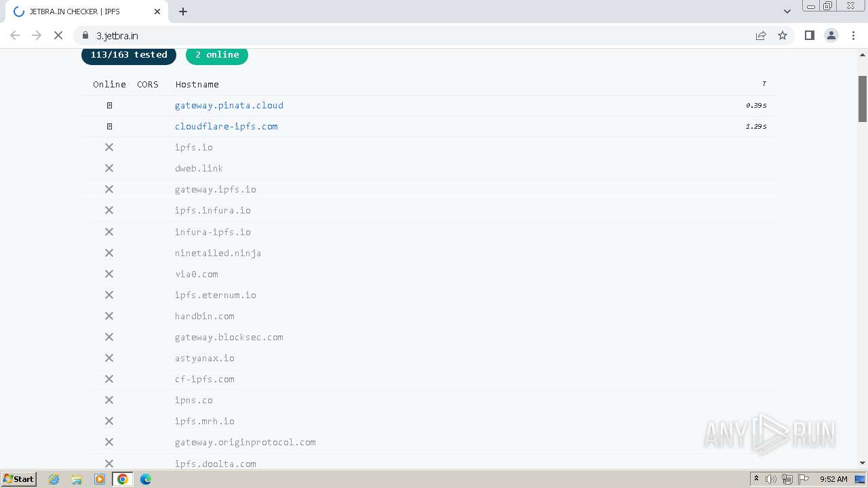This screenshot has width=868, height=488.
Task: Click the scrollbar down arrow
Action: point(863,463)
